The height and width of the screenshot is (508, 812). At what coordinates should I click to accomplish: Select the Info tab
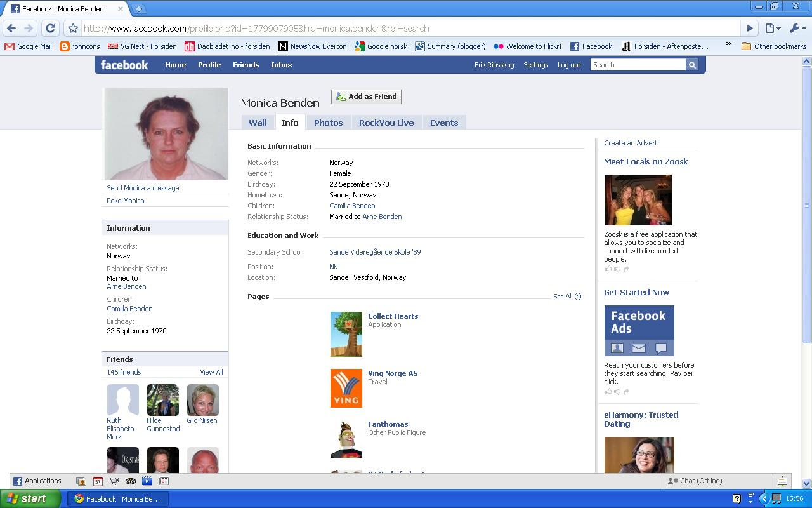[x=290, y=123]
